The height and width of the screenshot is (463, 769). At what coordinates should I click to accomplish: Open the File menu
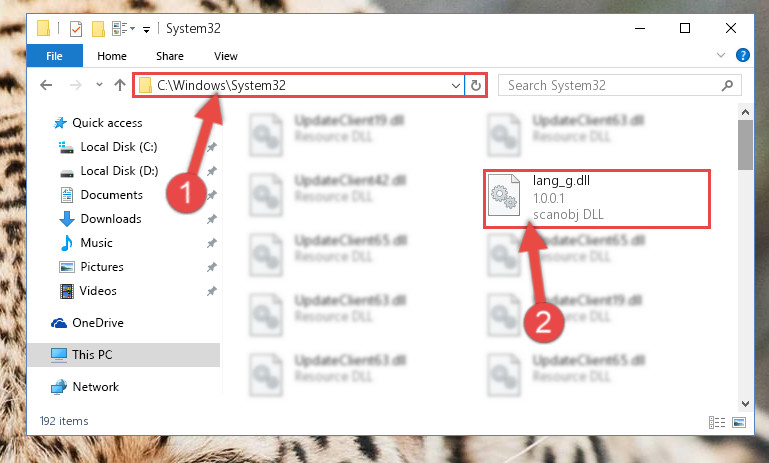click(x=54, y=56)
